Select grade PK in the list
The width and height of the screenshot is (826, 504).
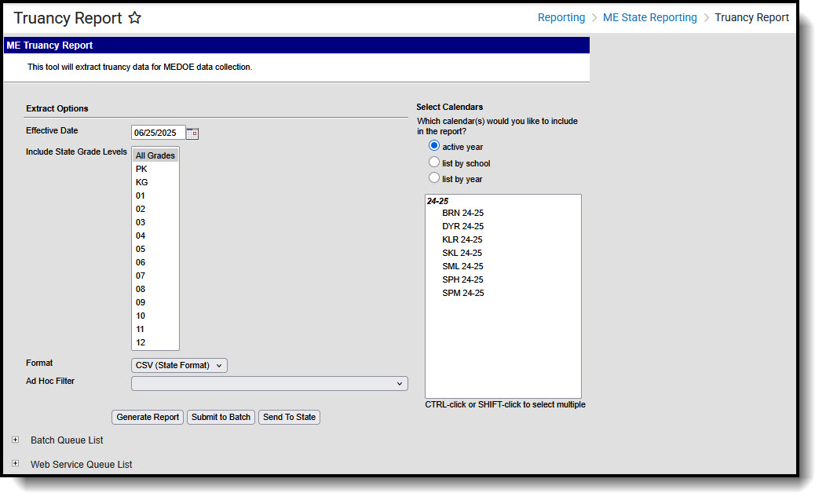tap(155, 169)
